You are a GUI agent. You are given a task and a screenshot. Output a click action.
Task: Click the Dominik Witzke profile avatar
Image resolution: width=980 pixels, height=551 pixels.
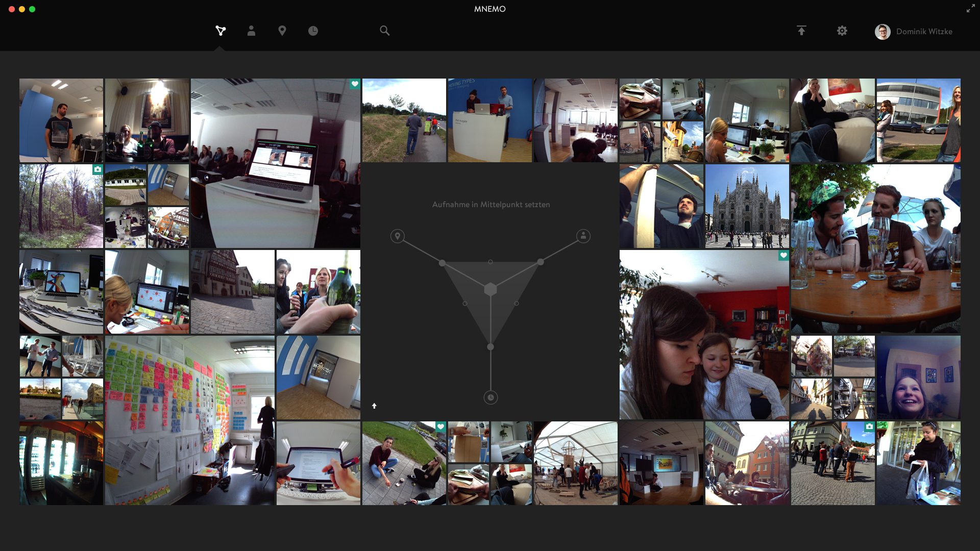pos(883,32)
